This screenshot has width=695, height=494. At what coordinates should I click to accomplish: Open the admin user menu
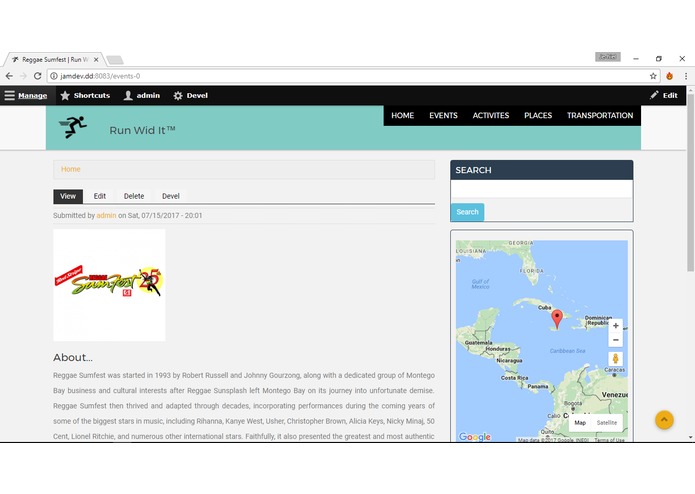pos(142,95)
